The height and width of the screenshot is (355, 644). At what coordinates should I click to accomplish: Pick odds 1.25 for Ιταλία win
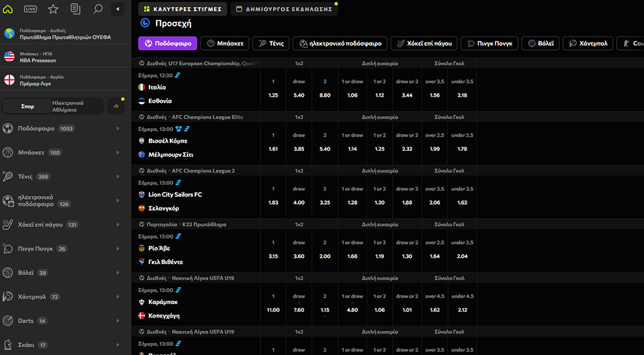click(x=273, y=95)
